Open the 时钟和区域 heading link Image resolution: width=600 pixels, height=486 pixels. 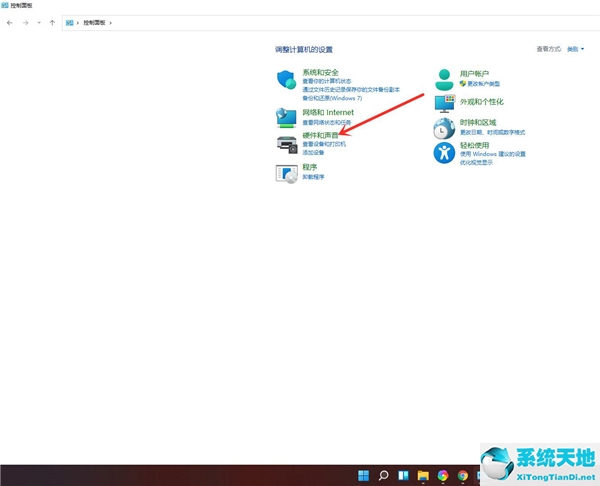[x=478, y=122]
